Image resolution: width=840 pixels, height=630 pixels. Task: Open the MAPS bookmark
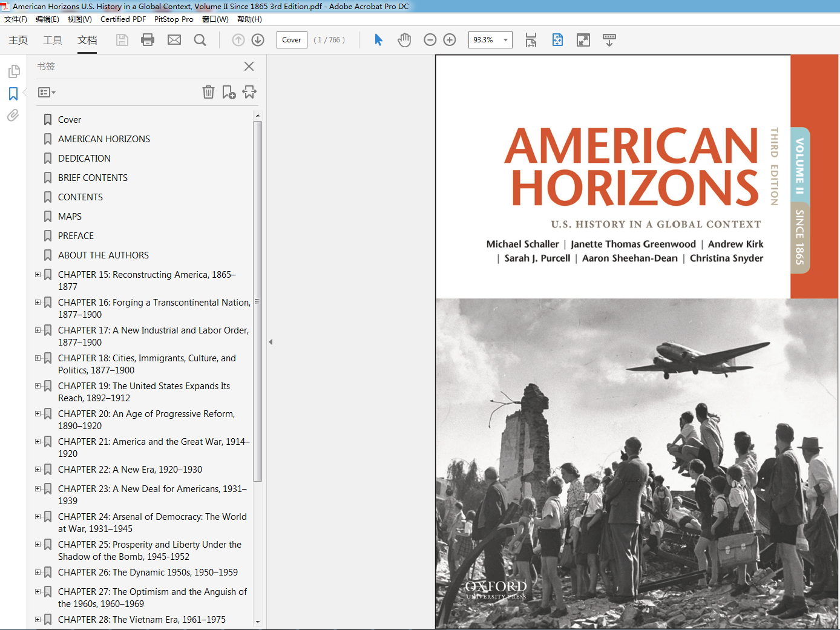70,217
